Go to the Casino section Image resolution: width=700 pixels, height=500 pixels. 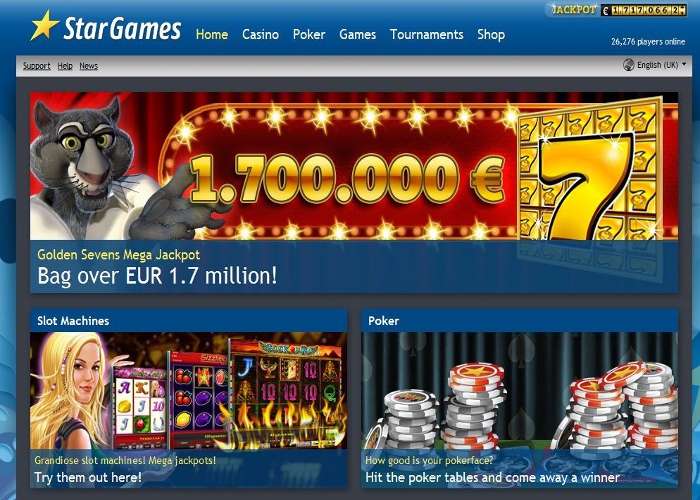click(260, 34)
